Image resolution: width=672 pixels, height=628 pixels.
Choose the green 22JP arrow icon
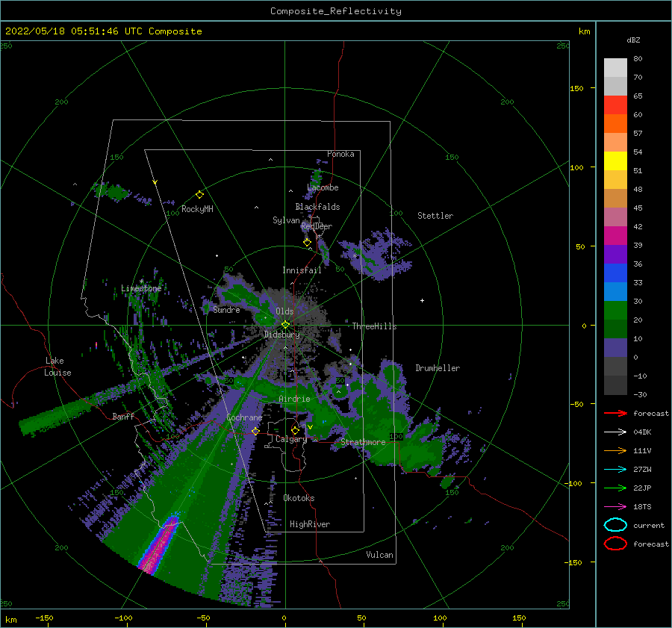click(615, 488)
